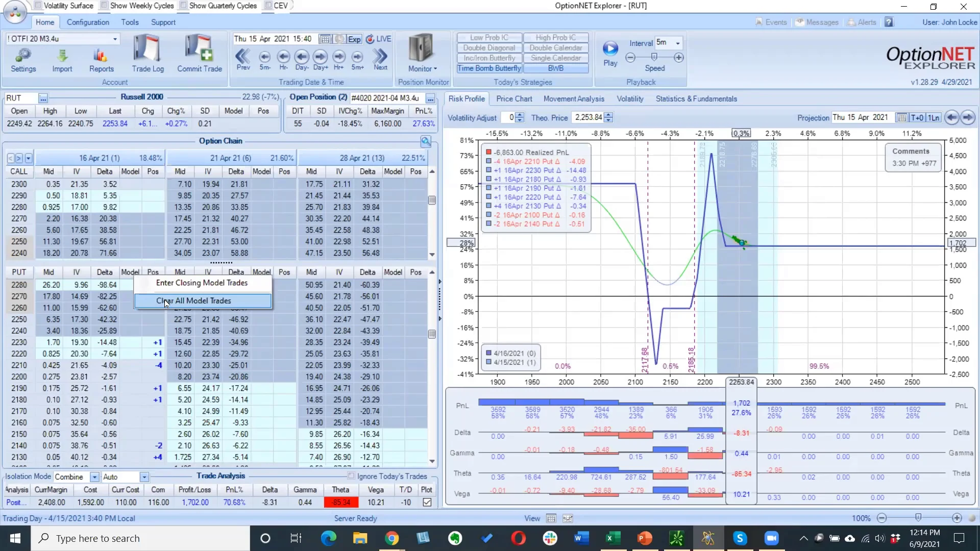The image size is (980, 551).
Task: Click the Option Chain search icon
Action: [426, 141]
